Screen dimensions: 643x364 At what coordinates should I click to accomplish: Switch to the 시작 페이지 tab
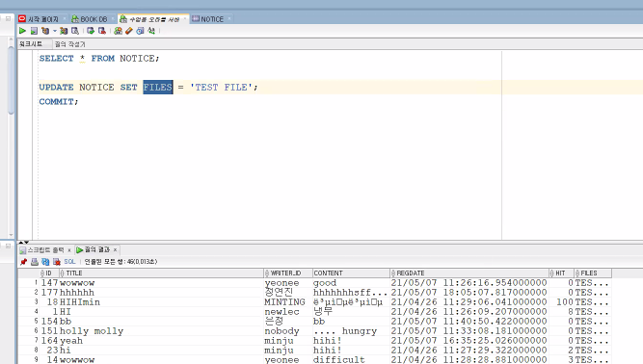coord(43,19)
